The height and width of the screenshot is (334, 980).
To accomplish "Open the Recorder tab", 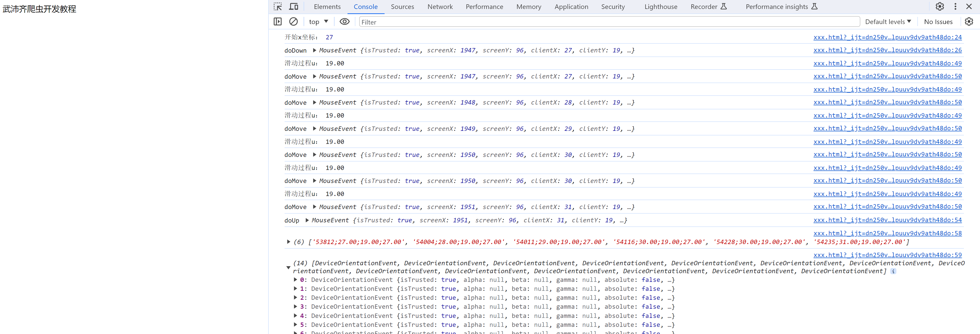I will tap(708, 6).
